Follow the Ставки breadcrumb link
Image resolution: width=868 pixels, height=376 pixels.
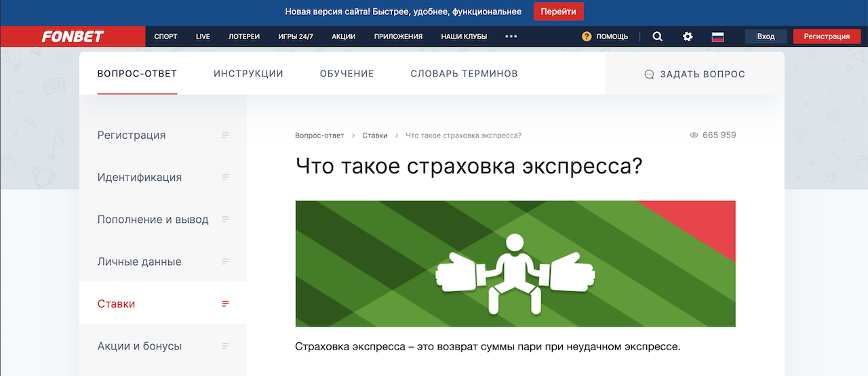point(374,135)
